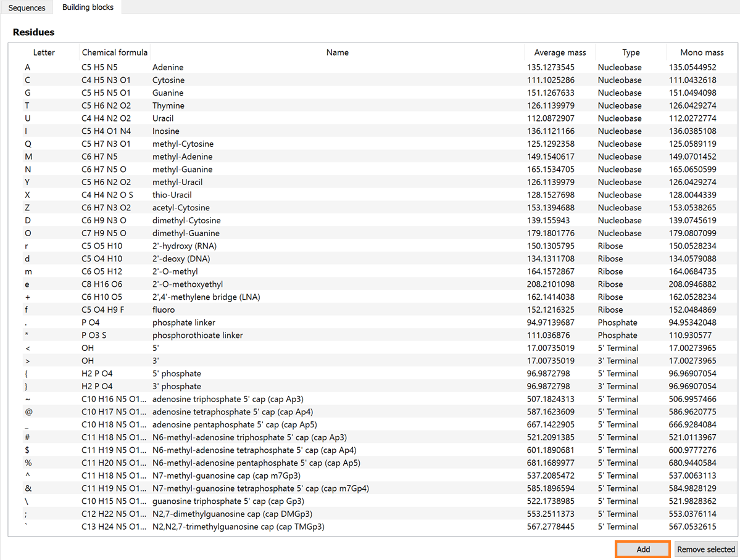Select the Building blocks tab
This screenshot has height=560, width=740.
(86, 7)
